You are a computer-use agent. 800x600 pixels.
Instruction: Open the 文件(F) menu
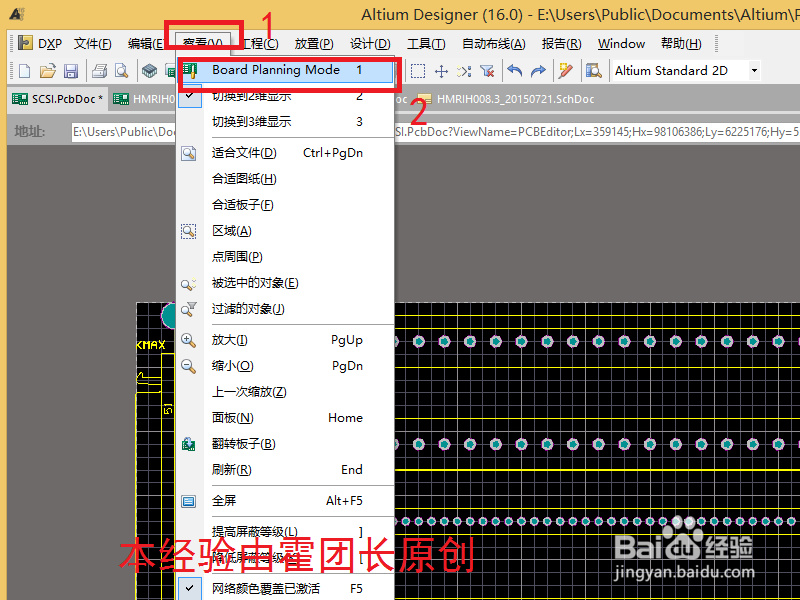pos(92,43)
